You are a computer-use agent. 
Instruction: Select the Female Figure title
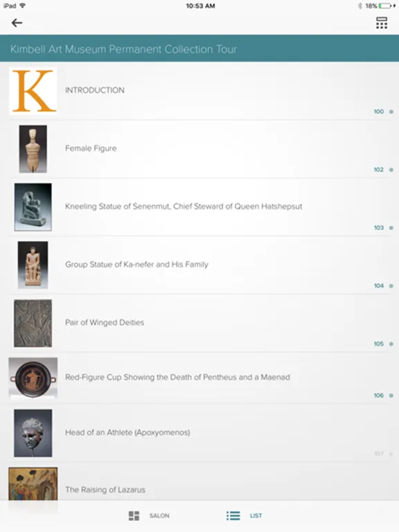(91, 148)
